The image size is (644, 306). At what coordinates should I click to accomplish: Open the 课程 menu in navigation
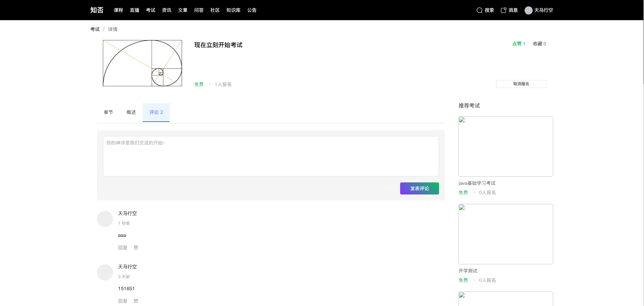118,10
